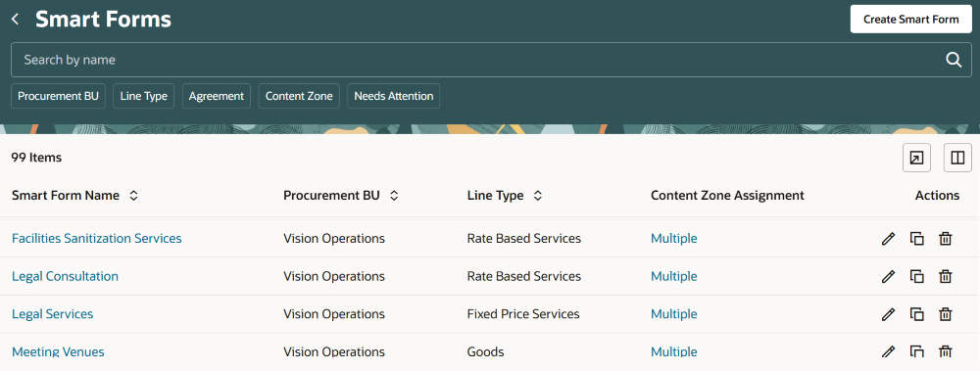Click the Actions column header
The height and width of the screenshot is (371, 980).
[937, 196]
